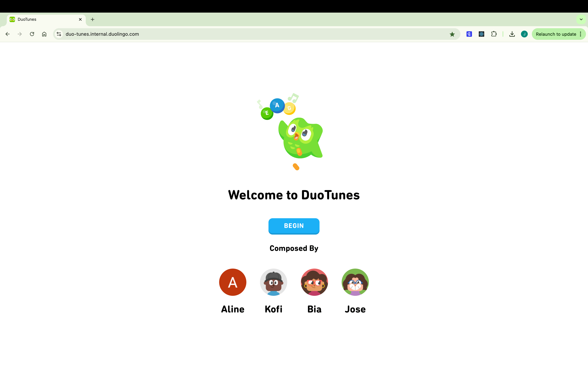Screen dimensions: 588x380
Task: Select Jose's avatar on green background
Action: tap(355, 282)
